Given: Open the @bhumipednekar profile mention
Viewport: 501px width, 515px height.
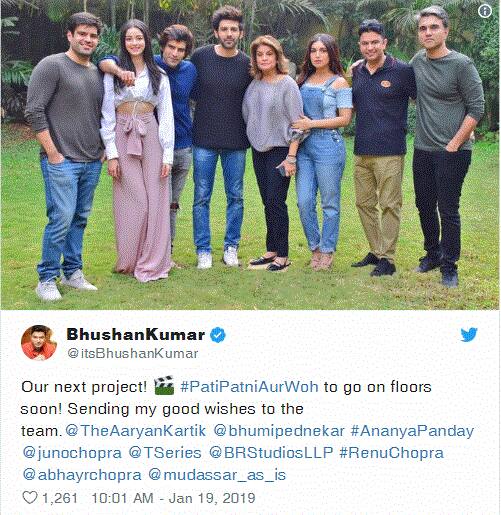Looking at the screenshot, I should (x=279, y=431).
